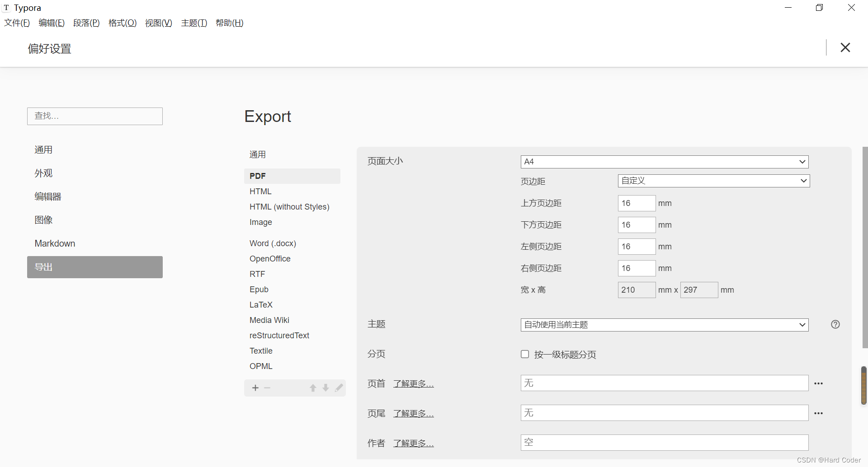The width and height of the screenshot is (868, 467).
Task: Select the HTML export format
Action: pos(292,191)
